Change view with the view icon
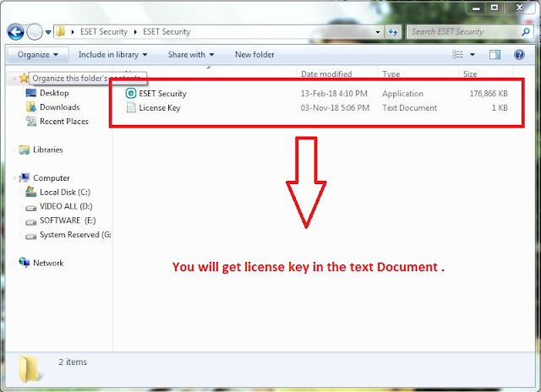This screenshot has height=392, width=541. [x=457, y=54]
